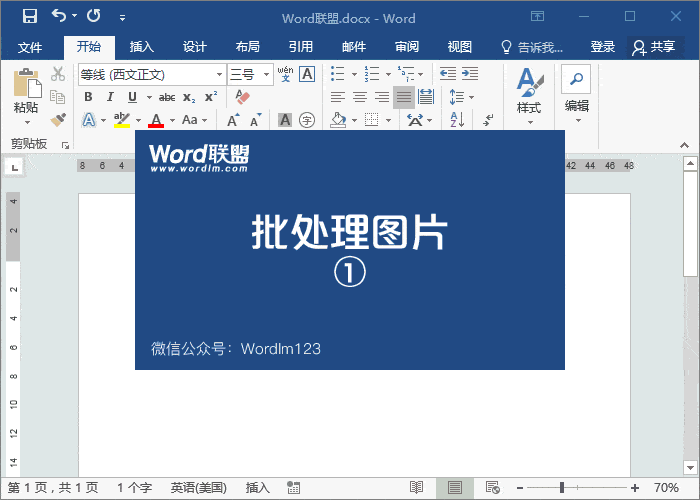Click the 登录 sign-in link
Viewport: 700px width, 500px height.
pos(603,46)
